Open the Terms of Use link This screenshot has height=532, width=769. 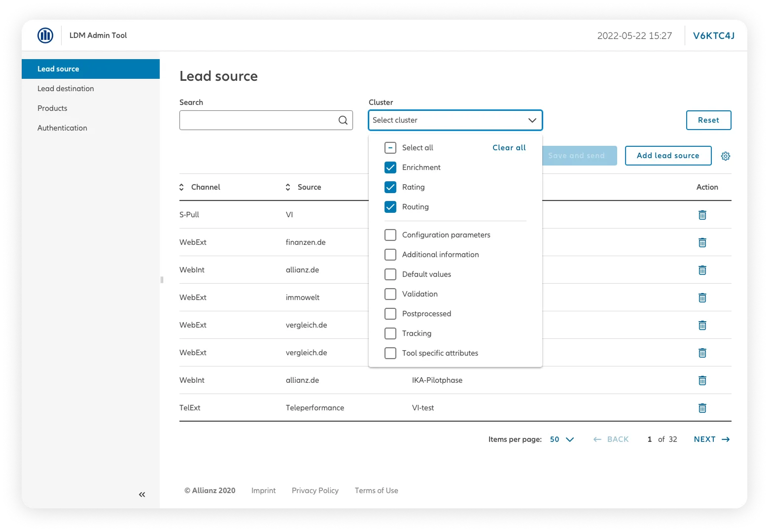coord(377,491)
